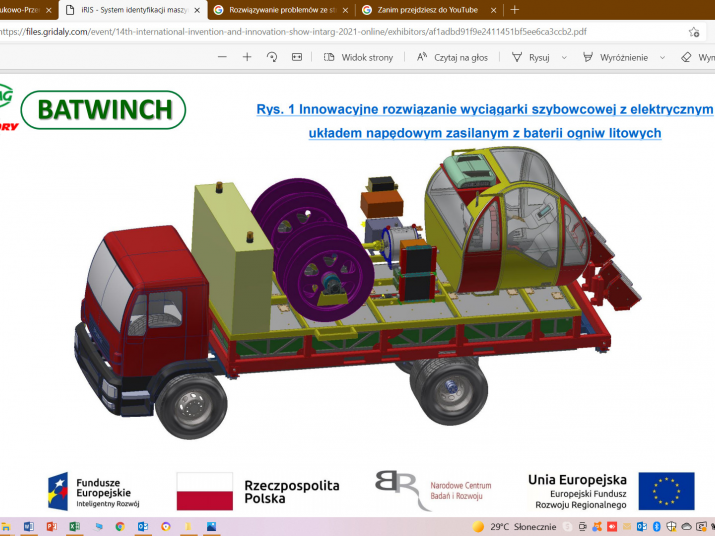The image size is (715, 536).
Task: Rotate the PDF page
Action: (x=272, y=57)
